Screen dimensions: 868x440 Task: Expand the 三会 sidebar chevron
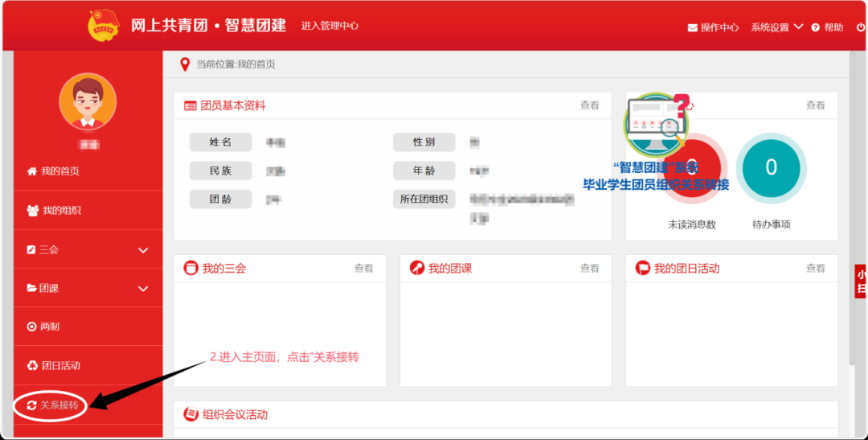[x=143, y=250]
